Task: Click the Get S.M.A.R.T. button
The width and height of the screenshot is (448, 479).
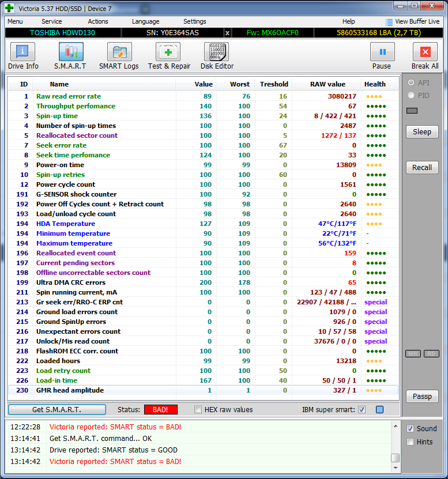Action: tap(57, 410)
